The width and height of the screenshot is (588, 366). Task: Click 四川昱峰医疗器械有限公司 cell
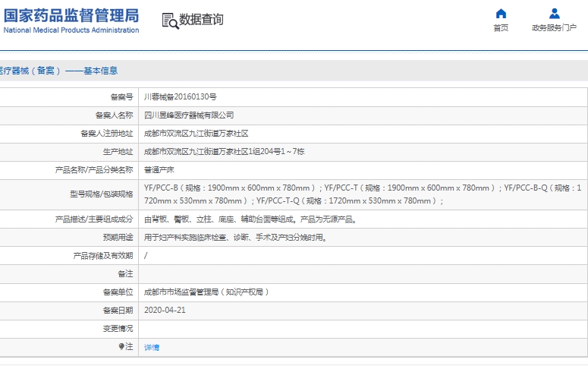[x=189, y=115]
